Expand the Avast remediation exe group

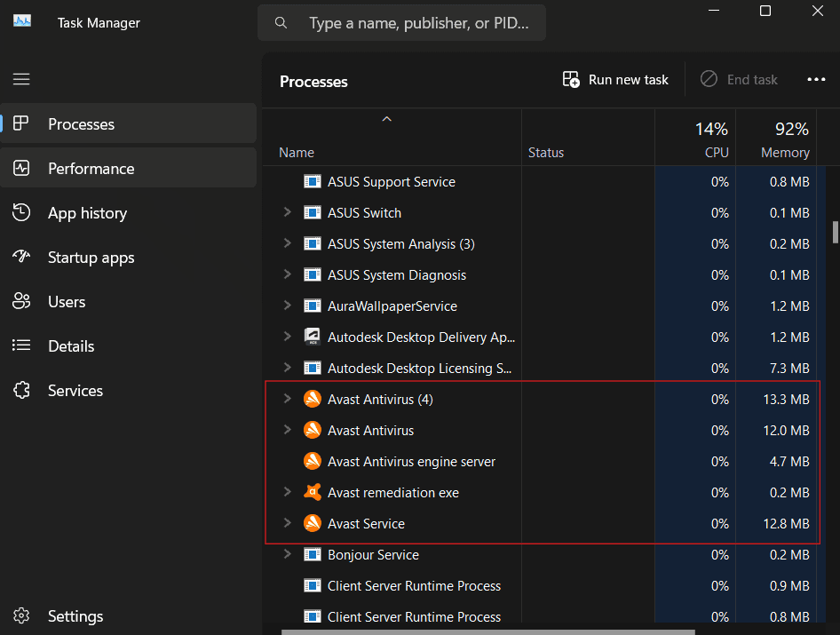tap(287, 492)
